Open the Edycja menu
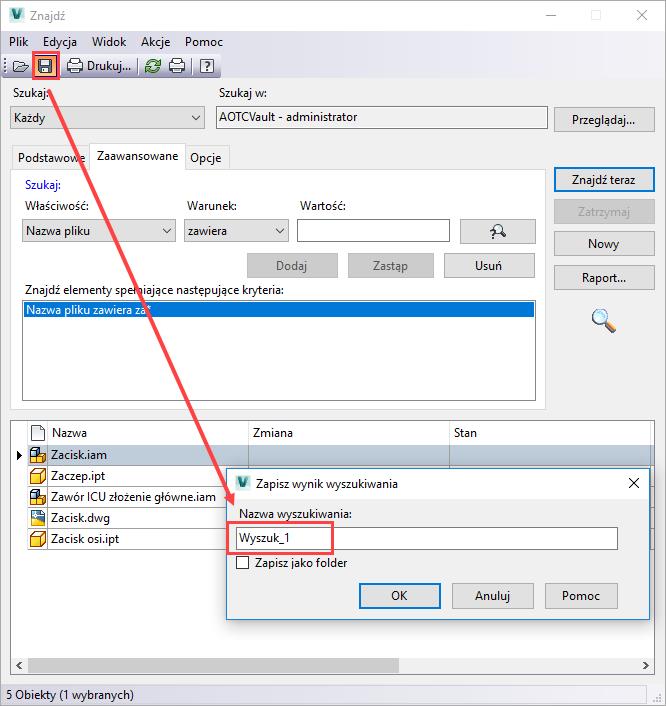 [x=60, y=42]
